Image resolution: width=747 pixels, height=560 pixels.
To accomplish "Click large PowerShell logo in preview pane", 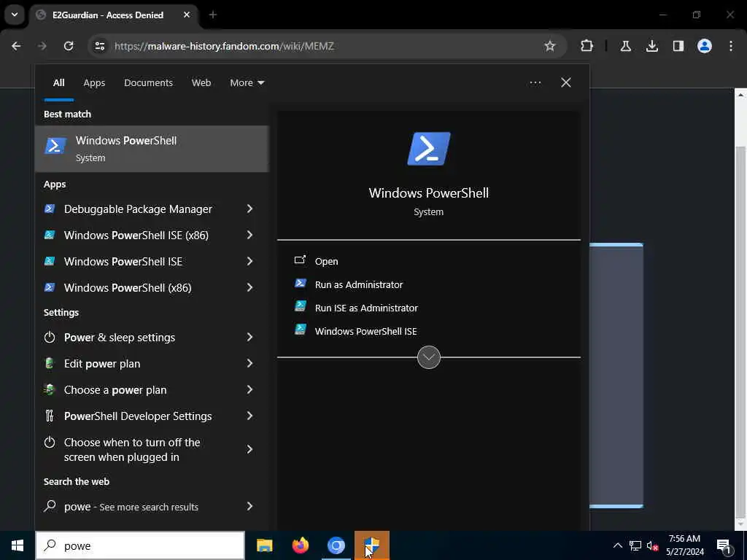I will point(429,149).
